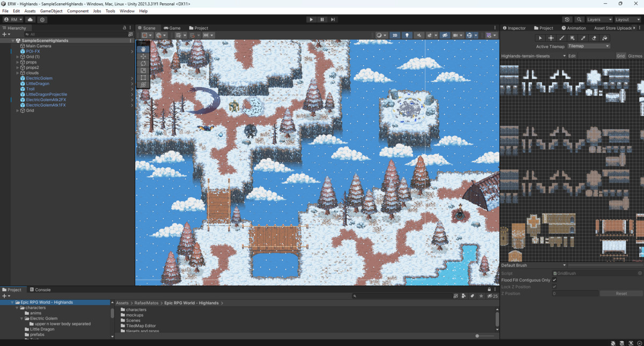Toggle scene visibility eye icon
Image resolution: width=644 pixels, height=346 pixels.
(444, 35)
